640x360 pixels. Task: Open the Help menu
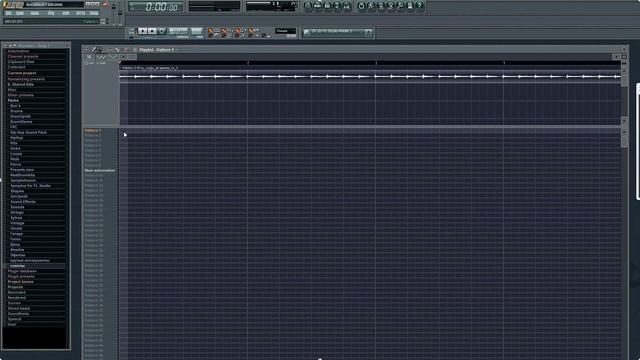(x=94, y=13)
